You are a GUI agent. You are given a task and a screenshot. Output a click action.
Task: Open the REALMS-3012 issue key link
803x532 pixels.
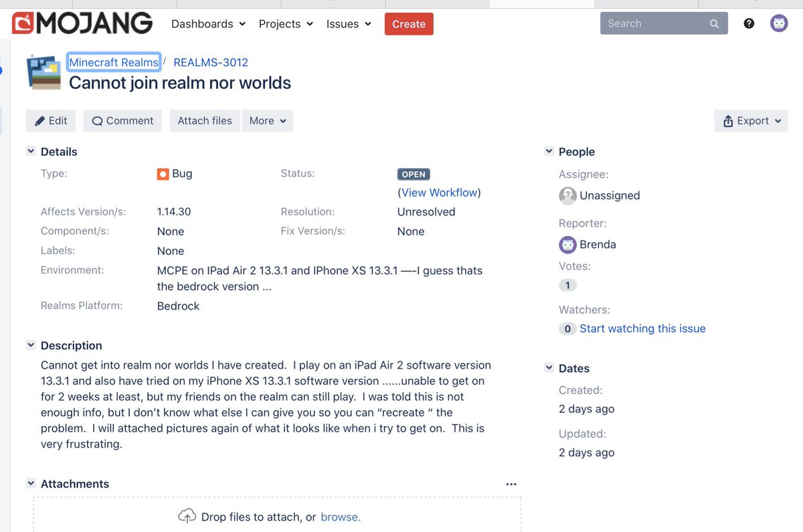click(x=211, y=62)
